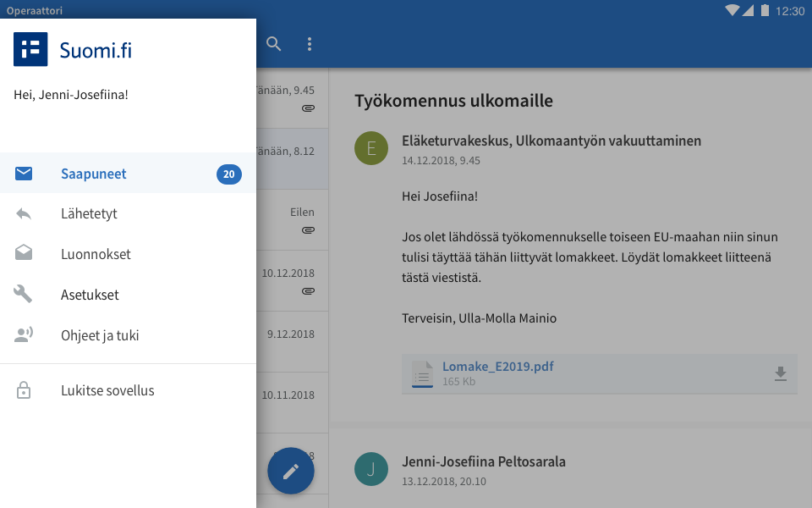This screenshot has width=812, height=508.
Task: Open the Saapuneet inbox folder
Action: click(x=128, y=174)
